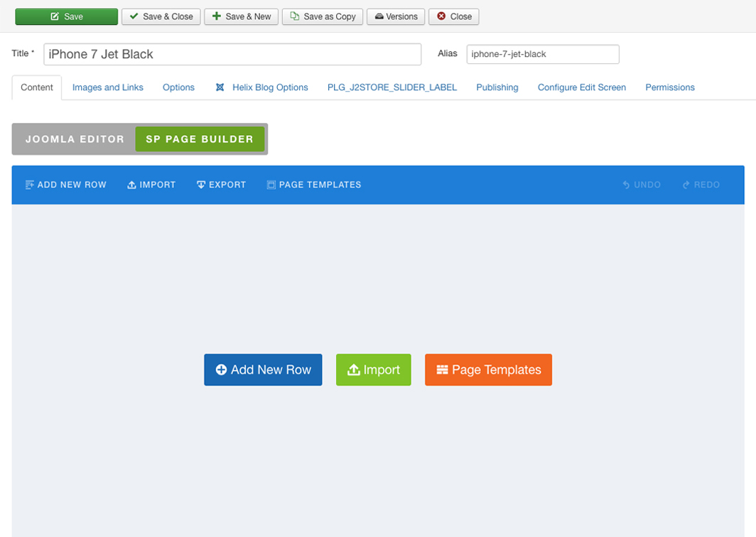Screen dimensions: 756x537
Task: Click PAGE TEMPLATES in blue toolbar
Action: tap(314, 185)
